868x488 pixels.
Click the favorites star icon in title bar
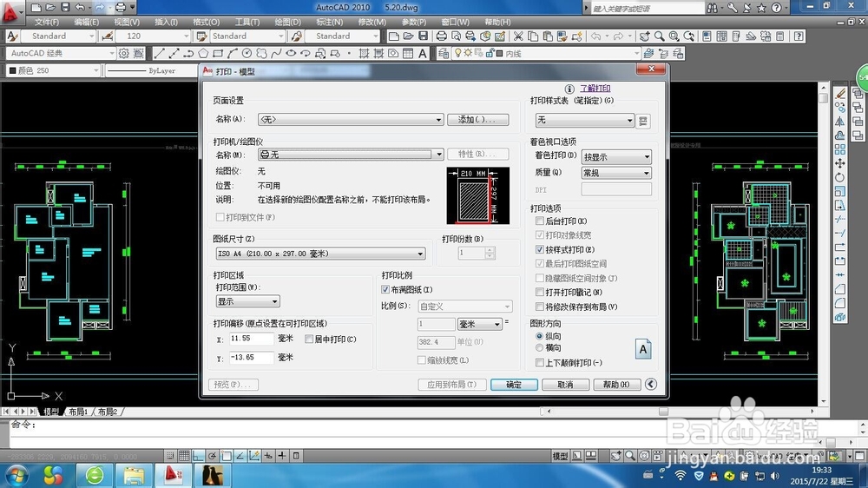[x=761, y=8]
